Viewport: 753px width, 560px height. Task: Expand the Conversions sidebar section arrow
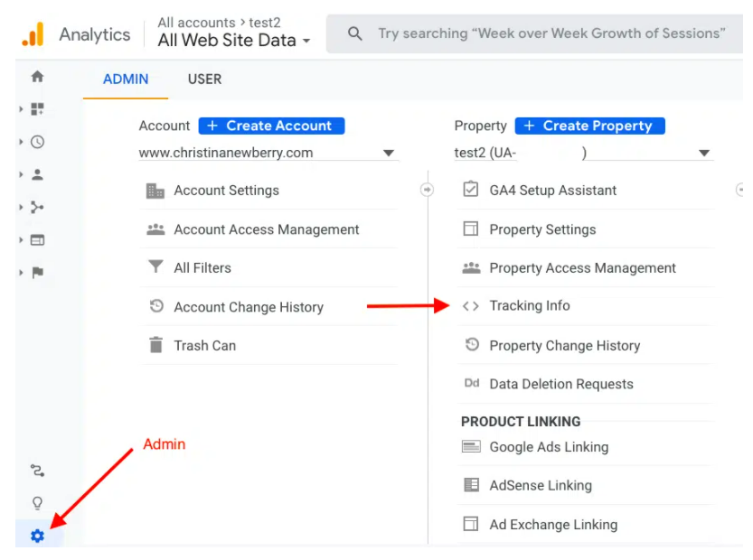click(21, 273)
